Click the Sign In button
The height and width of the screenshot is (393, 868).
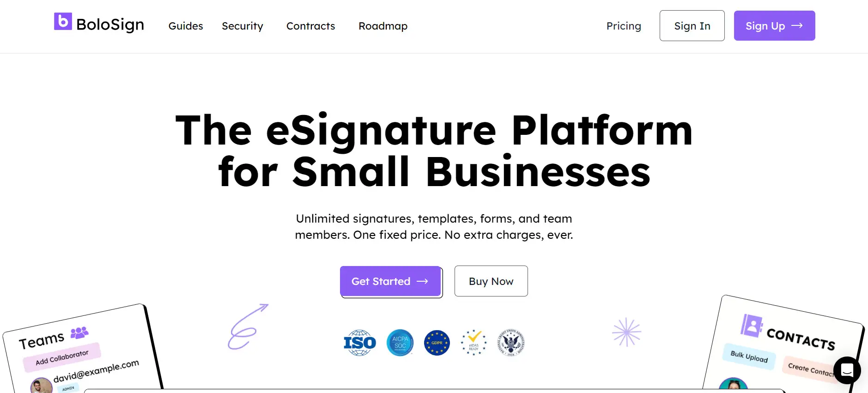point(692,25)
